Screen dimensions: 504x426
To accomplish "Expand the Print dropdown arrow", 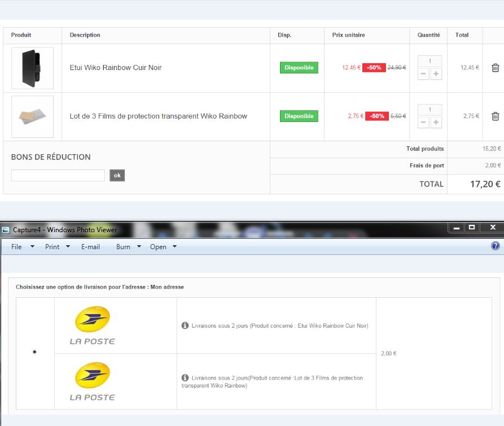I will [68, 246].
